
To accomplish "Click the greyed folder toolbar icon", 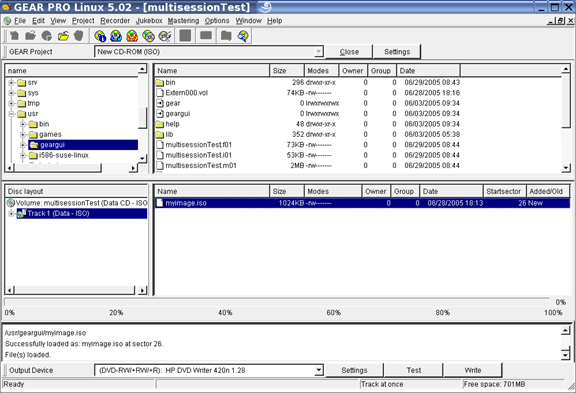I will pyautogui.click(x=226, y=36).
